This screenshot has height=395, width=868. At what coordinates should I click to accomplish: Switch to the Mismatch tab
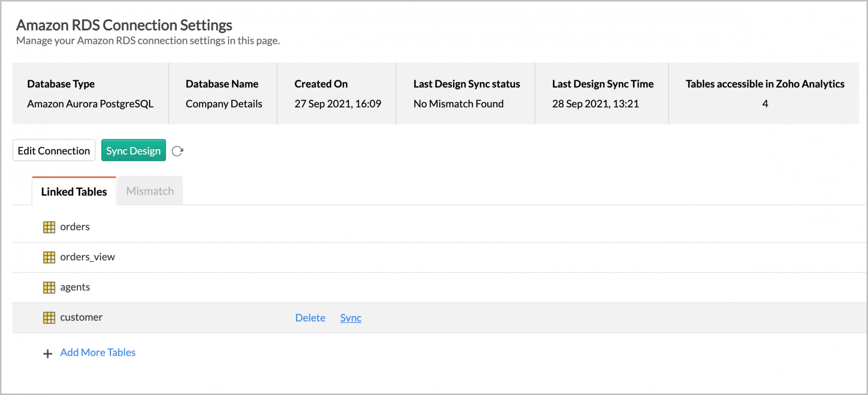[x=150, y=191]
